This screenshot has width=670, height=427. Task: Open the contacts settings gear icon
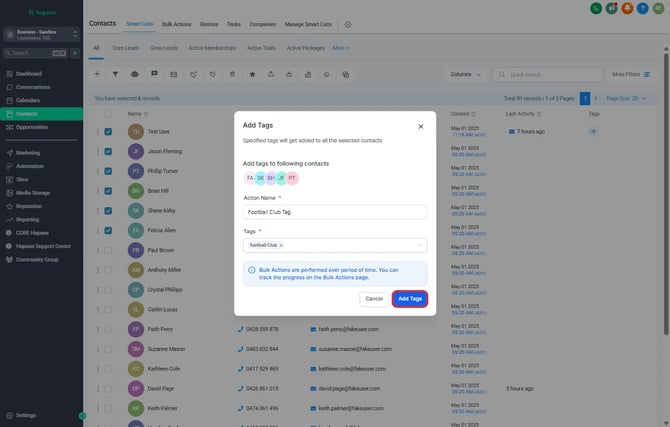point(348,23)
